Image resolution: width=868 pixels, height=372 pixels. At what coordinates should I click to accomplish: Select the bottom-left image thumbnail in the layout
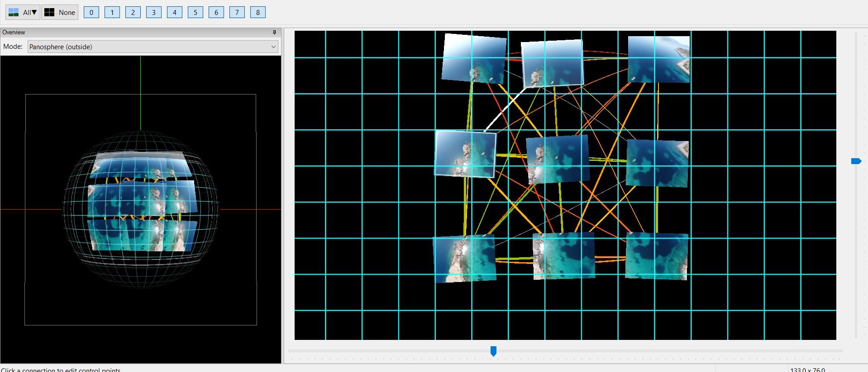(x=464, y=259)
